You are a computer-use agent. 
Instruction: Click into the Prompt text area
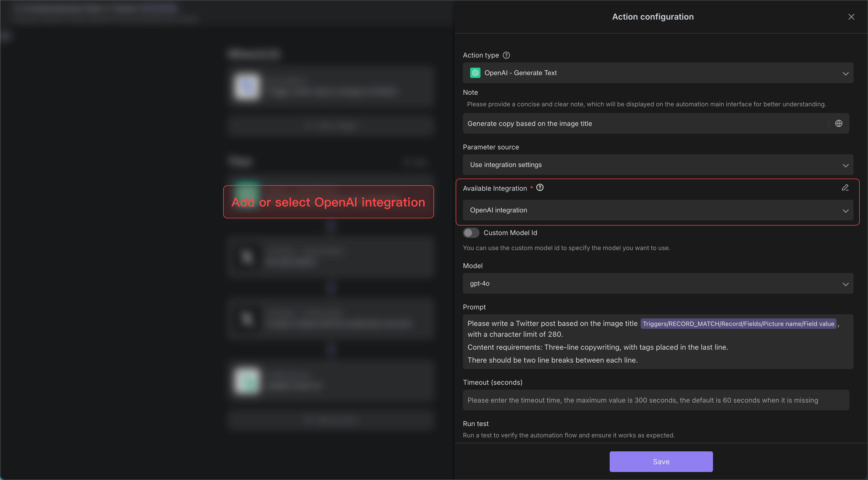[x=658, y=342]
